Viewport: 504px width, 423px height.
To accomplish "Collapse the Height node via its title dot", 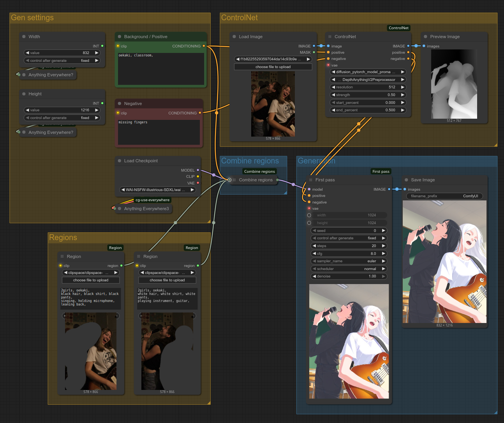I will pyautogui.click(x=24, y=94).
